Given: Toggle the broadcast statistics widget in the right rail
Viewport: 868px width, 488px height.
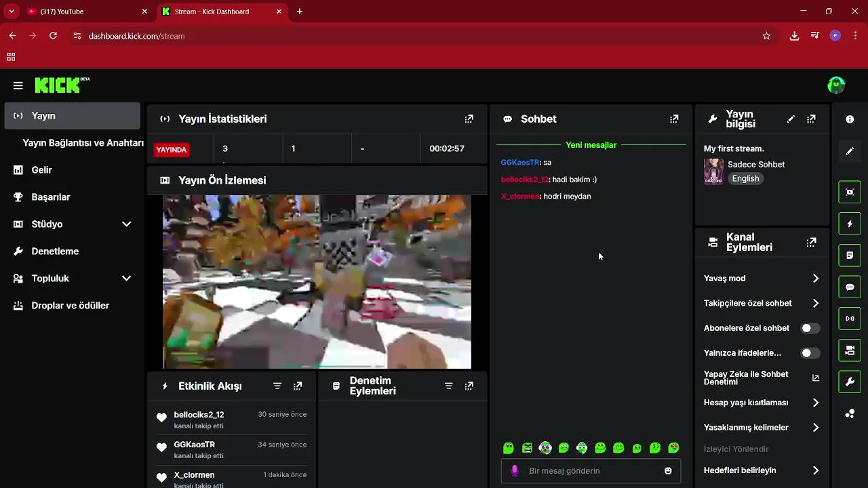Looking at the screenshot, I should click(850, 319).
